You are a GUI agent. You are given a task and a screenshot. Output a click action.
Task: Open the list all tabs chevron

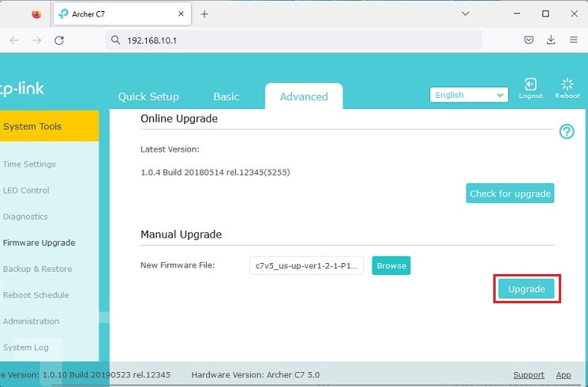pyautogui.click(x=466, y=14)
